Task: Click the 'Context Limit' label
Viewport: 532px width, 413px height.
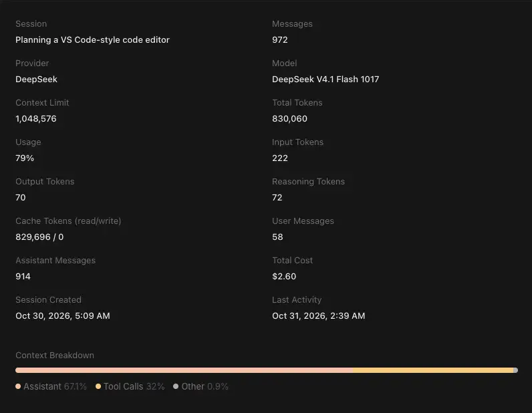Action: click(42, 102)
